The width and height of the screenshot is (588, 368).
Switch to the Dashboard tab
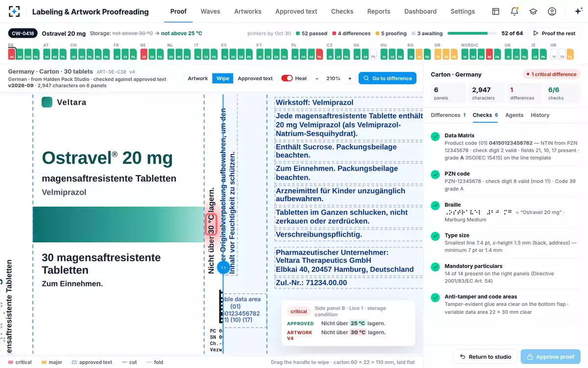pyautogui.click(x=420, y=11)
